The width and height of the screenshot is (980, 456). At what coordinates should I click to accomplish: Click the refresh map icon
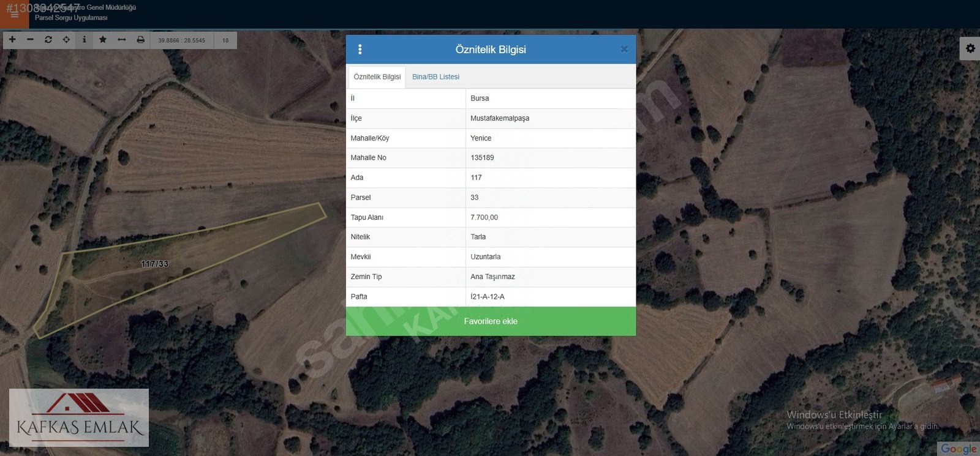point(48,40)
